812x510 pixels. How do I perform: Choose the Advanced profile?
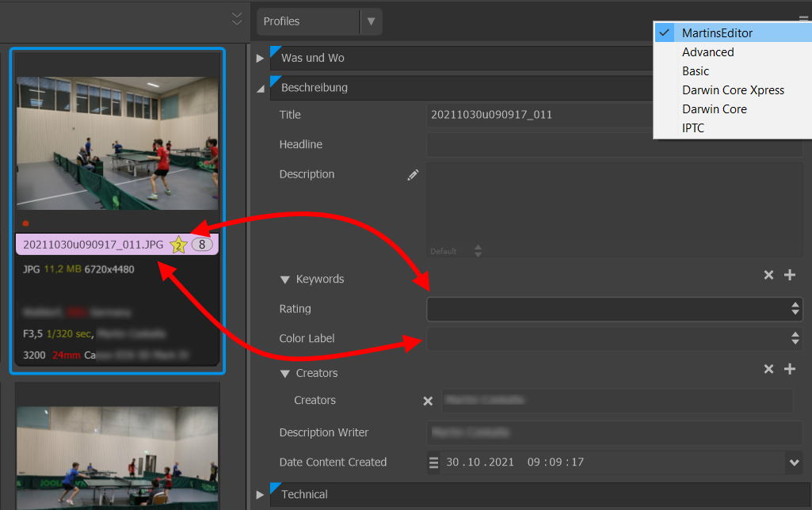coord(707,51)
